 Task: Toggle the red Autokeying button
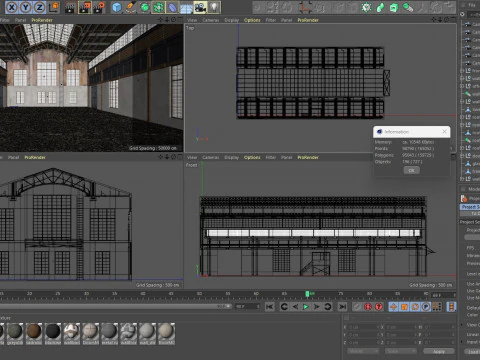click(x=368, y=307)
